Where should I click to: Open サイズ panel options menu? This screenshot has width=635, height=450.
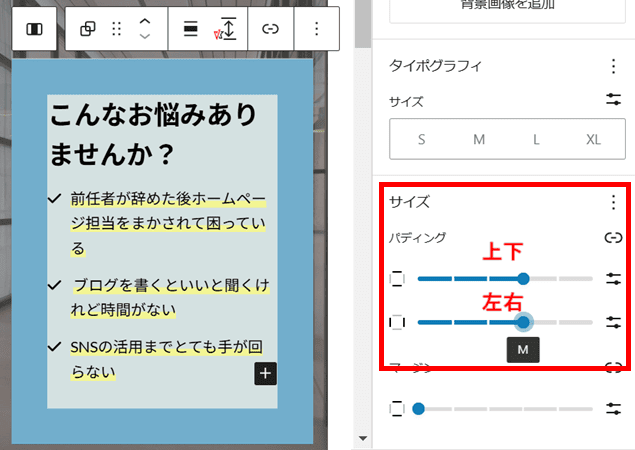pyautogui.click(x=613, y=202)
